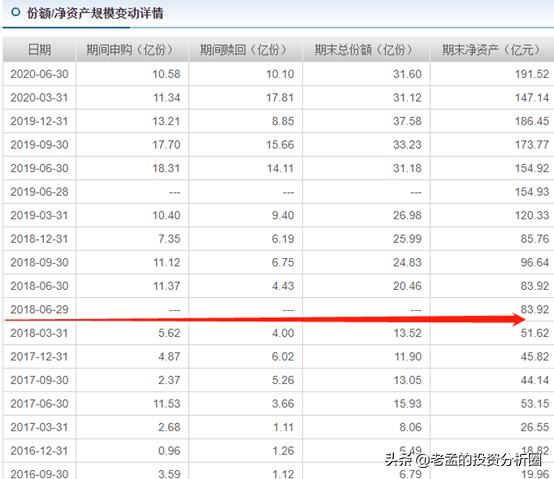Click the 45.82 net assets value

(x=535, y=356)
